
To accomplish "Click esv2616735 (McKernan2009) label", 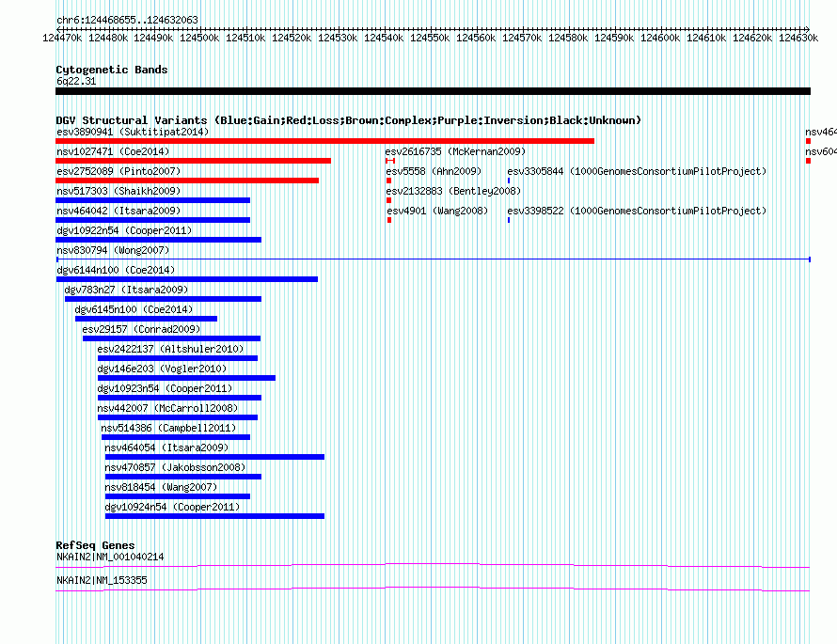I will click(455, 151).
